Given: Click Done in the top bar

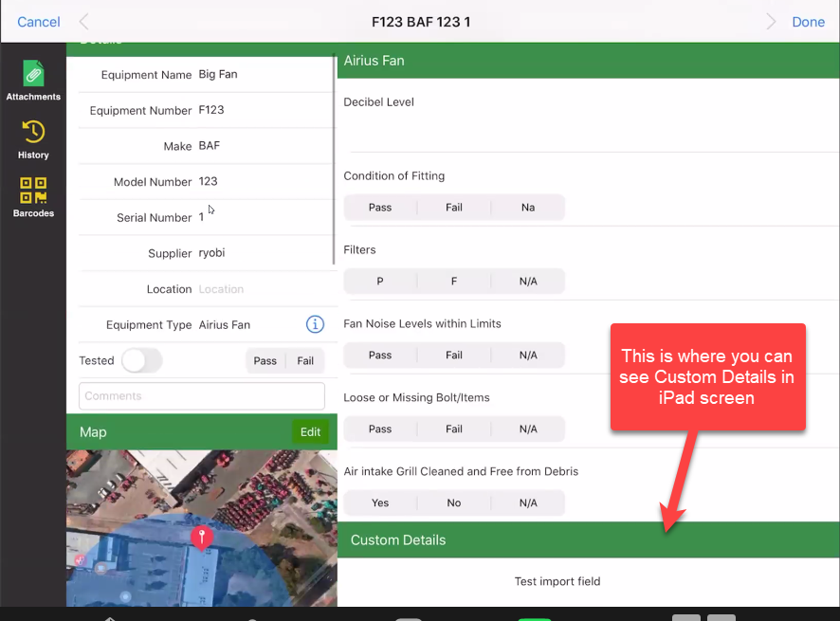Looking at the screenshot, I should click(x=808, y=22).
